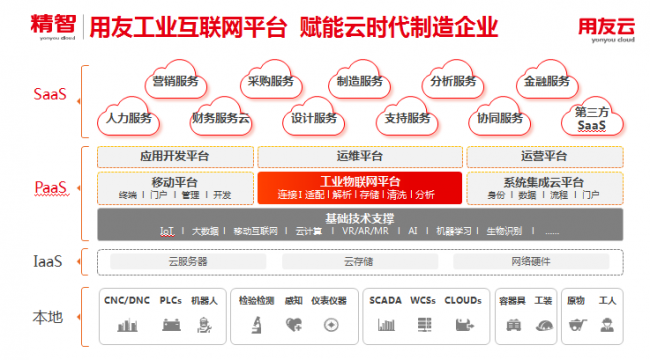Click the robot icon under 机器人
Image resolution: width=650 pixels, height=360 pixels.
point(204,325)
